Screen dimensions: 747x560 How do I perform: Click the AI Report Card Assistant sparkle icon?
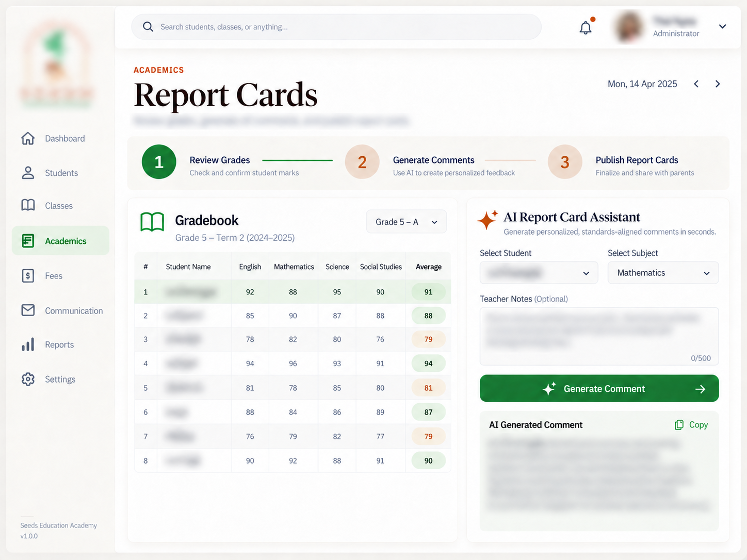[x=488, y=220]
